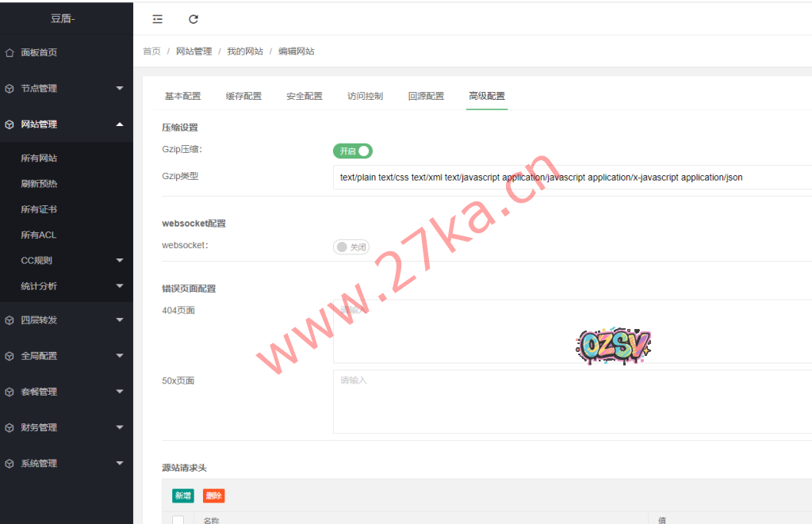Click the cube icon beside 套餐管理
This screenshot has height=524, width=812.
[x=10, y=392]
